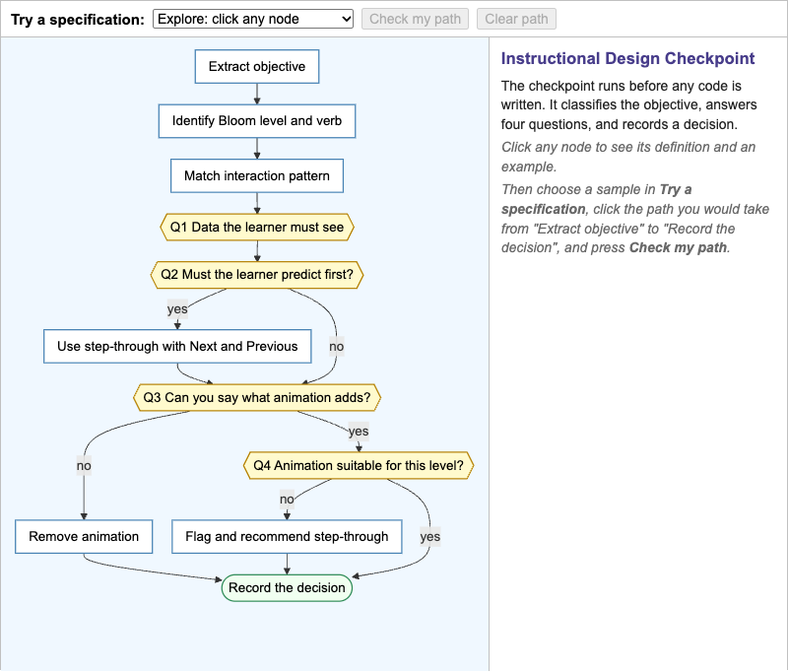Screen dimensions: 788x672
Task: Select the 'Identify Bloom level and verb' node
Action: coord(257,121)
